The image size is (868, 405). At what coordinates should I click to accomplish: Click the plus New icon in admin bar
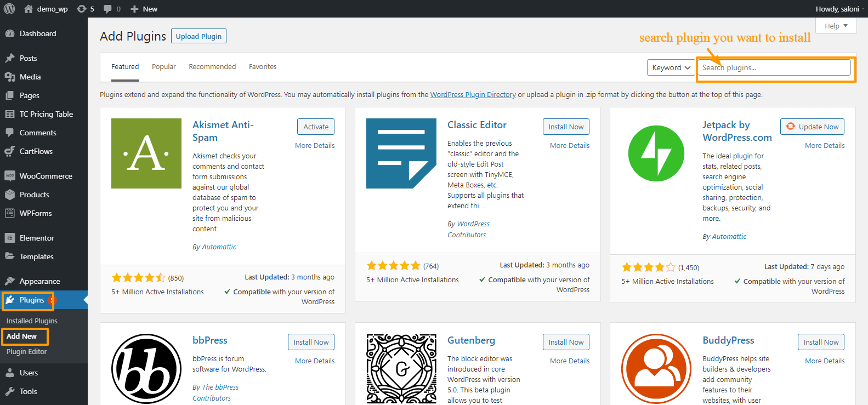(134, 9)
